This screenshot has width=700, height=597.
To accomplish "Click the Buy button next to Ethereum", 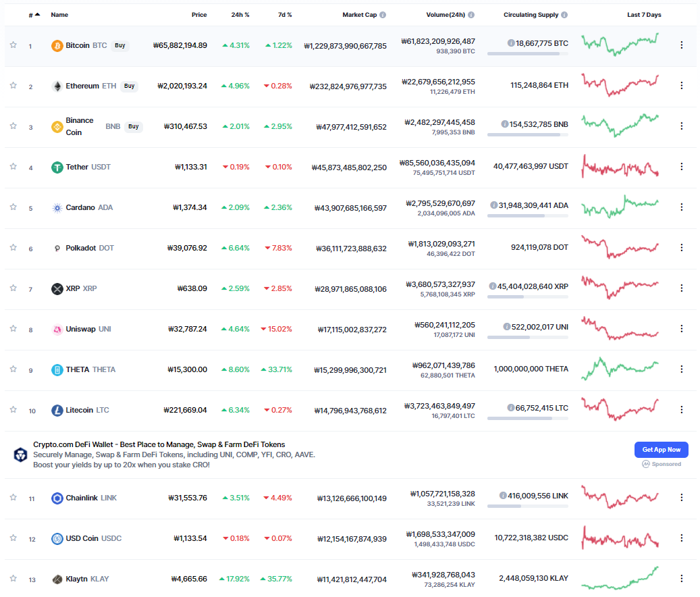I will pyautogui.click(x=129, y=86).
